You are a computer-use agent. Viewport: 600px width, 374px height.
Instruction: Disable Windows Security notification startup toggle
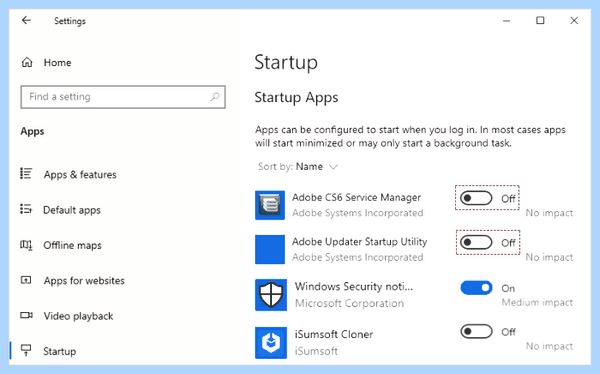click(476, 287)
